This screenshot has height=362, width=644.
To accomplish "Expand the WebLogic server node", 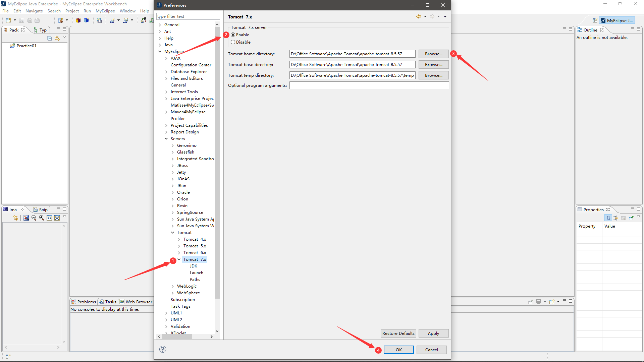I will 173,286.
